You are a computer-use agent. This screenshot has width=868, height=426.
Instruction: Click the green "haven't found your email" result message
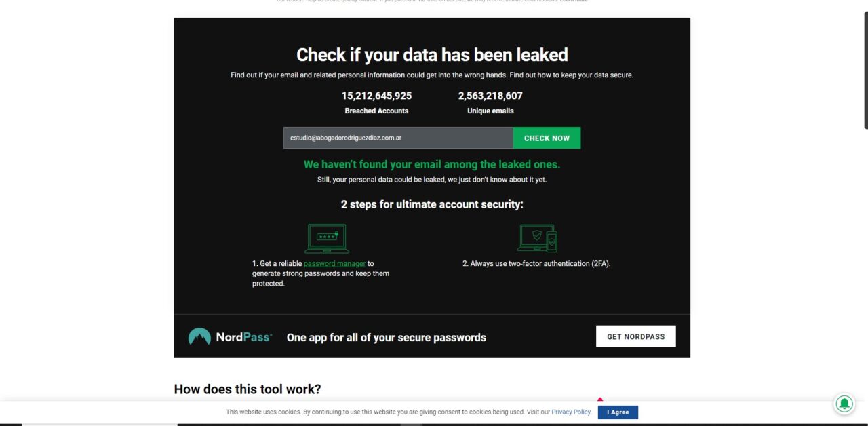coord(432,164)
